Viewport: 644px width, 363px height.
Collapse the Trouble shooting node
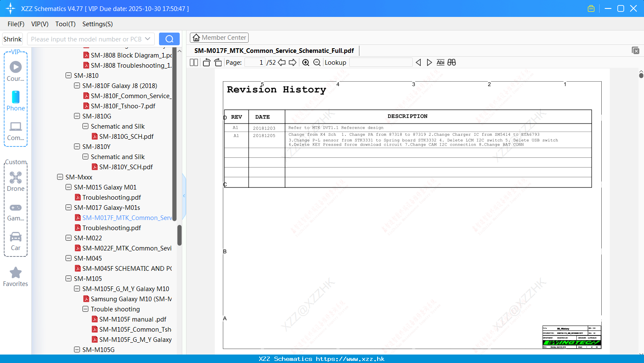(85, 309)
